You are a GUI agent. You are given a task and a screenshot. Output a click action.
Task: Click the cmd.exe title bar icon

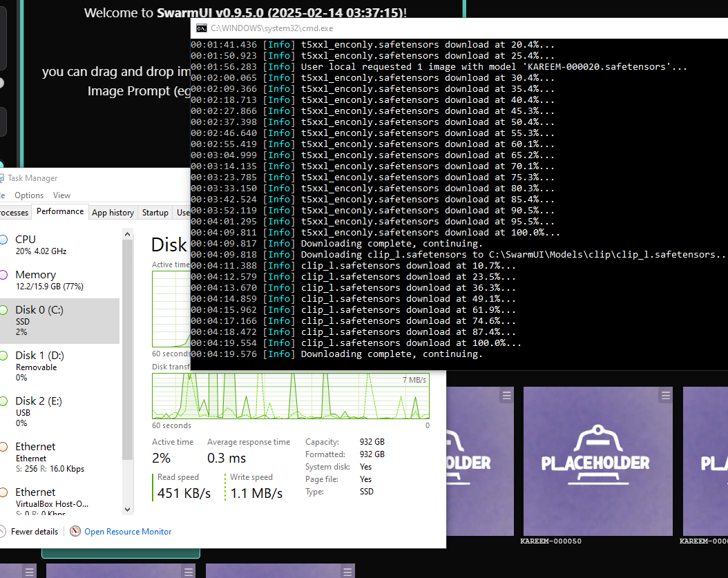202,28
